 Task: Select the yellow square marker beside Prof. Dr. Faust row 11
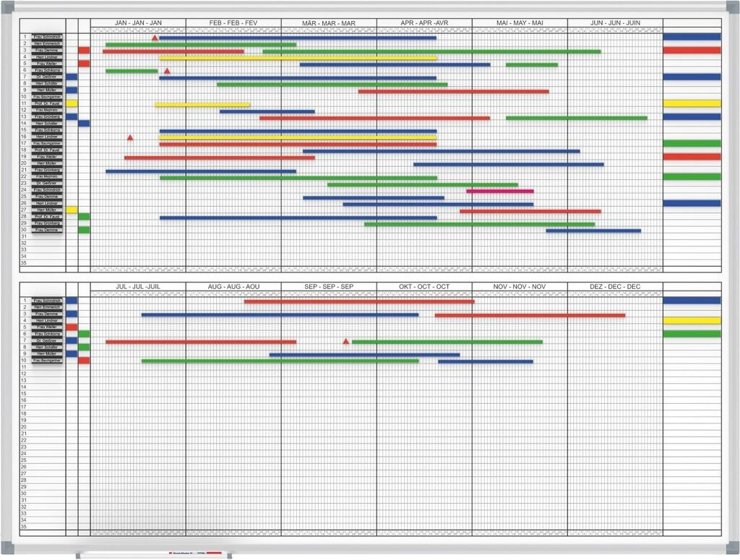(x=72, y=103)
